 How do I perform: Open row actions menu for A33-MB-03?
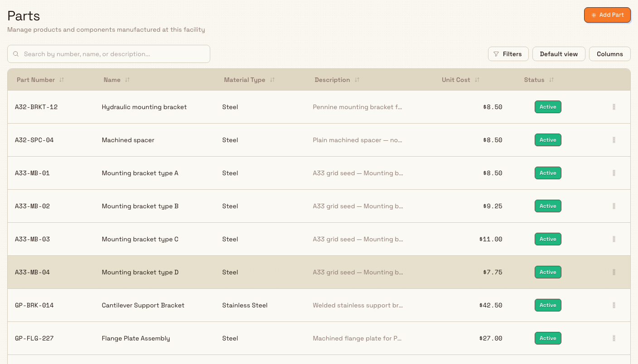tap(614, 239)
